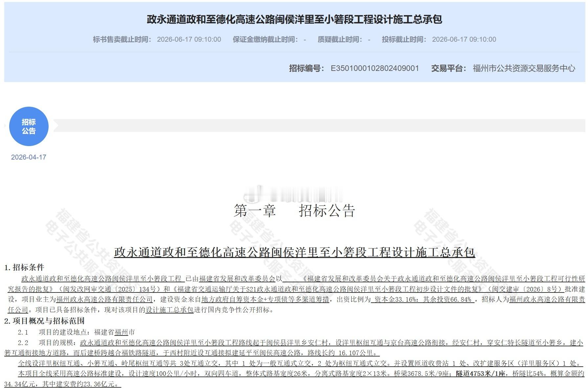Screen dimensions: 588x389
Task: Click the text 设计速度100公里/小时
Action: (163, 374)
